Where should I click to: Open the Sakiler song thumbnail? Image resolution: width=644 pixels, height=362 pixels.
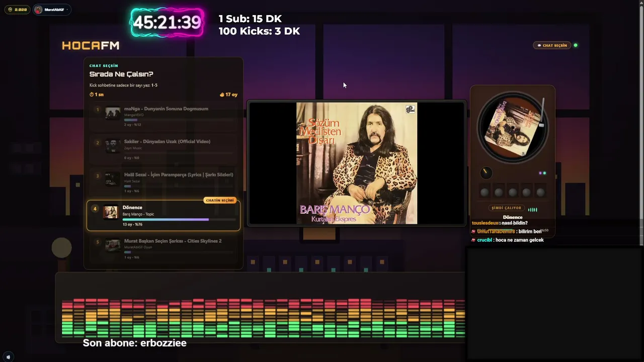click(x=113, y=146)
